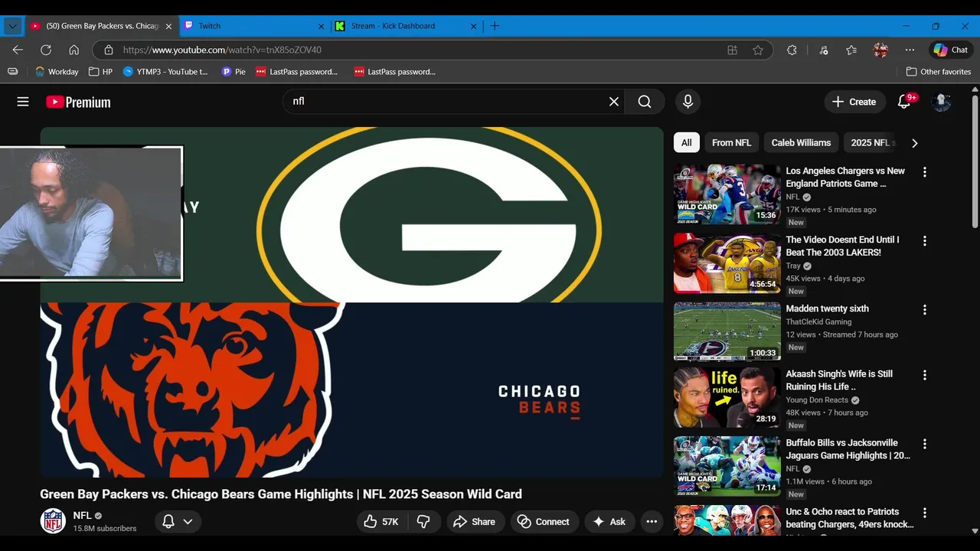The width and height of the screenshot is (980, 551).
Task: Open the YouTube notifications bell
Action: pos(904,102)
